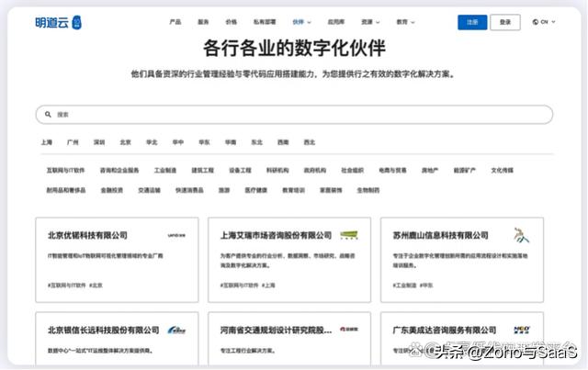The image size is (588, 370).
Task: Click #工业制造 tag on 苏州鹿山 card
Action: [404, 286]
